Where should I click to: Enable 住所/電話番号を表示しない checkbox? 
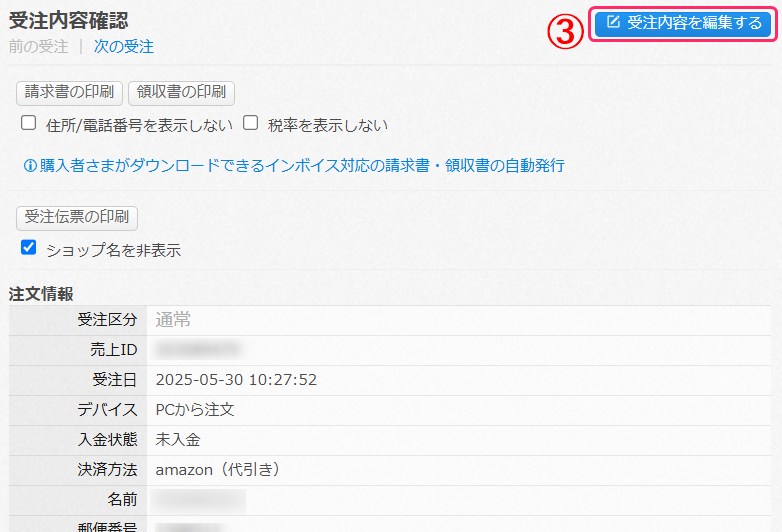point(29,124)
